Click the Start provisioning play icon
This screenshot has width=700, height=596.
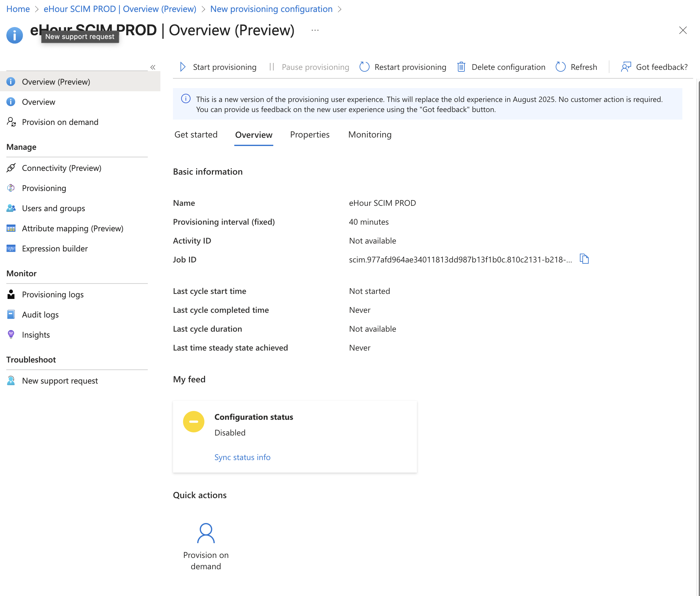pyautogui.click(x=183, y=67)
